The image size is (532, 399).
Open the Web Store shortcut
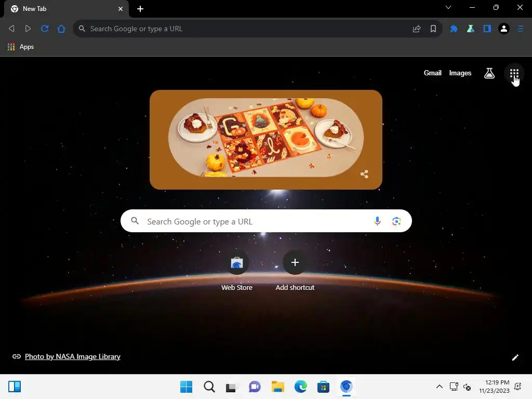click(237, 271)
